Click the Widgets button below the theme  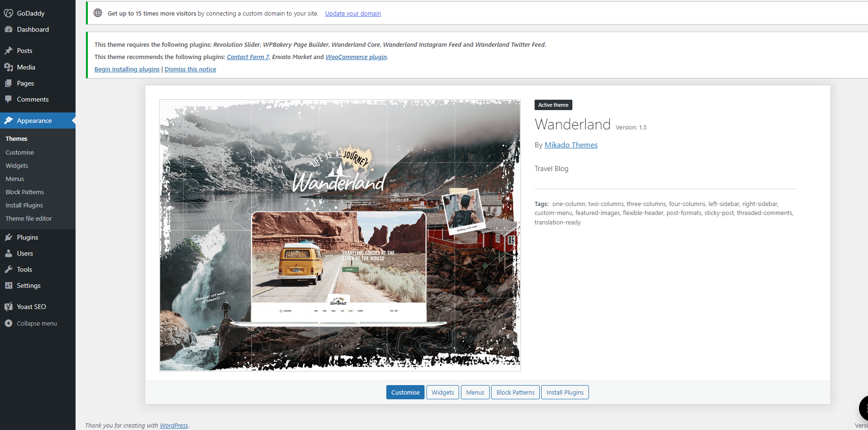click(x=443, y=392)
